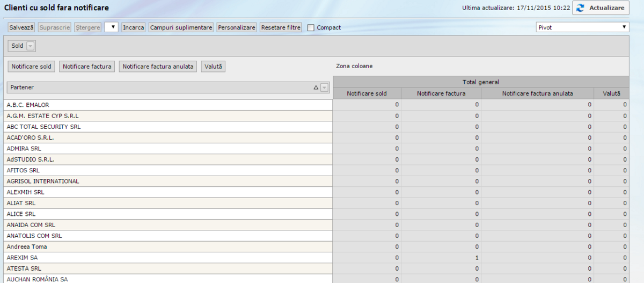Enable the Compact checkbox
The height and width of the screenshot is (283, 644).
point(311,28)
